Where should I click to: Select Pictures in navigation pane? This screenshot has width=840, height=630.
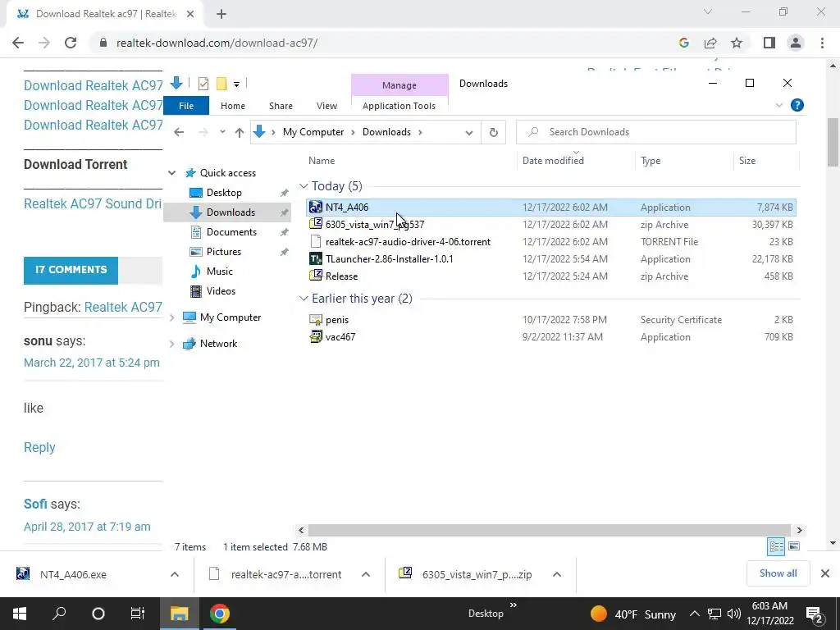[x=224, y=252]
